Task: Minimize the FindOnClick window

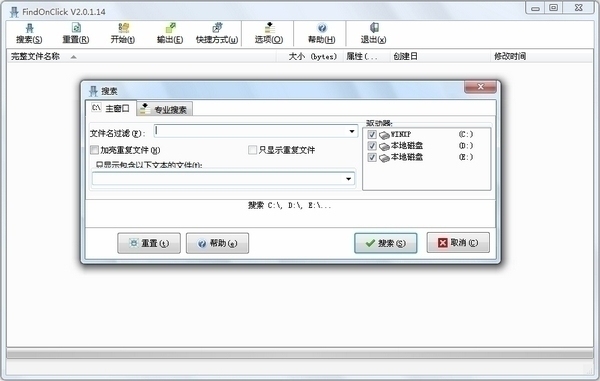Action: point(535,8)
